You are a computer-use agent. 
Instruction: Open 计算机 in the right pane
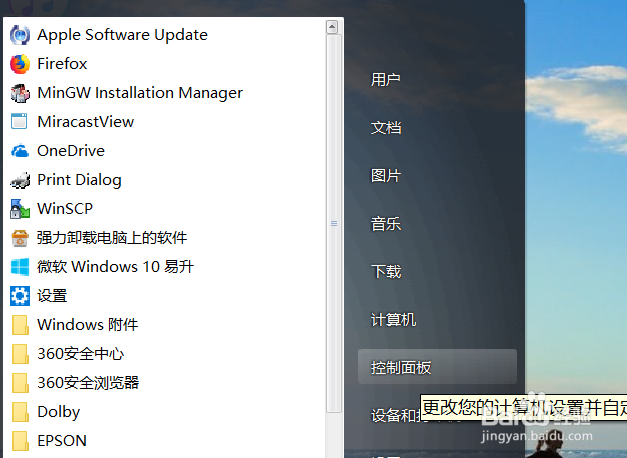pyautogui.click(x=393, y=320)
